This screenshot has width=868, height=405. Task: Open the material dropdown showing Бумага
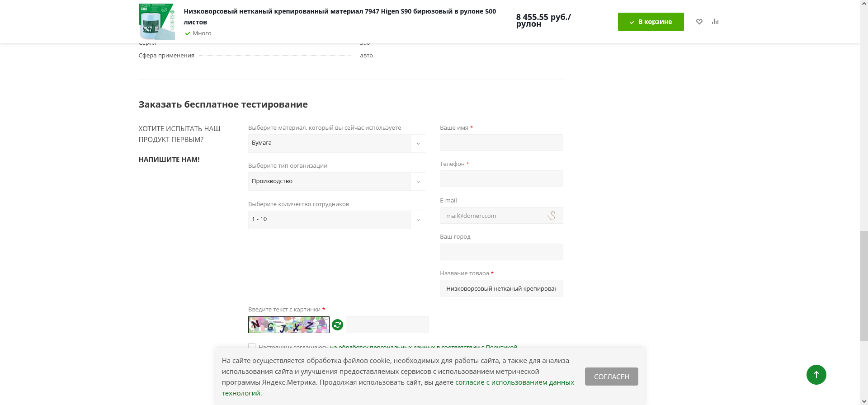point(337,143)
